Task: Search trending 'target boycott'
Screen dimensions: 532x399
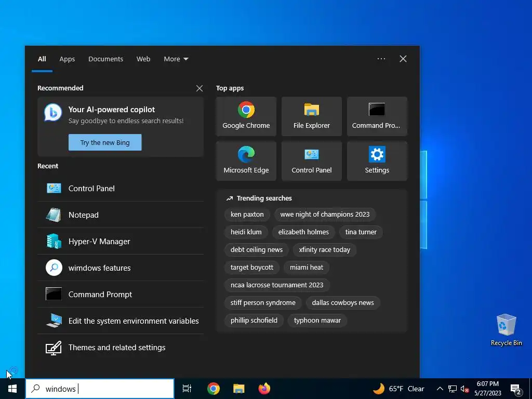Action: click(252, 268)
